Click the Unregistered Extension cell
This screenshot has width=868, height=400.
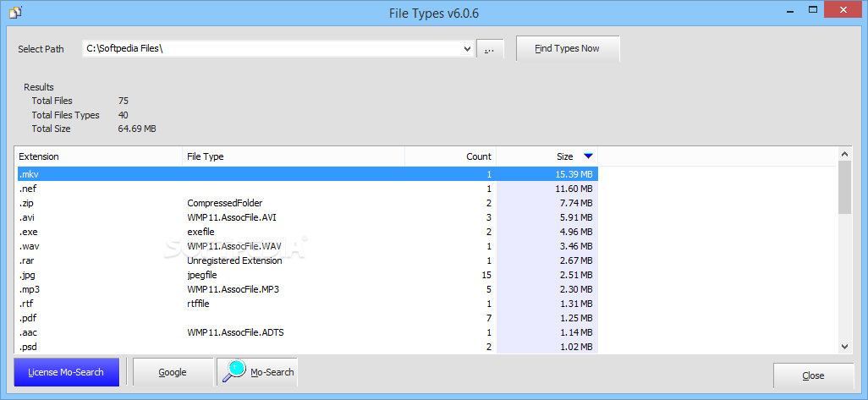(234, 260)
